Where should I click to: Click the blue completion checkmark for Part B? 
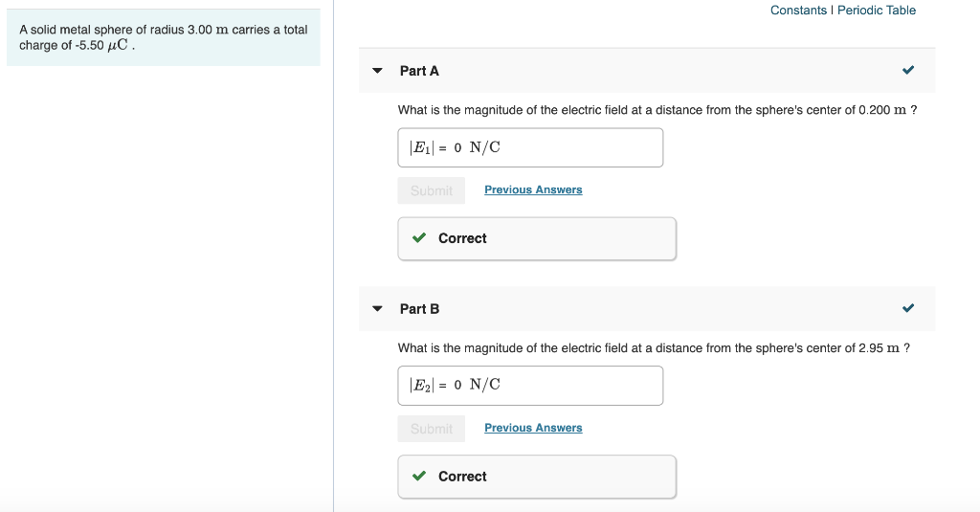(x=907, y=309)
